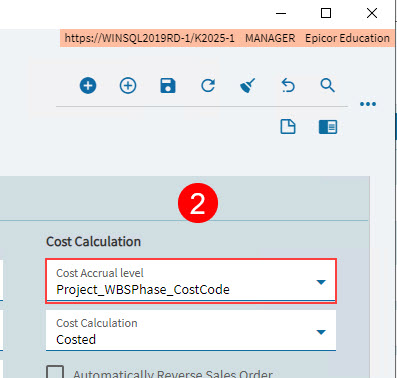
Task: Toggle the side panel layout icon
Action: pyautogui.click(x=328, y=127)
